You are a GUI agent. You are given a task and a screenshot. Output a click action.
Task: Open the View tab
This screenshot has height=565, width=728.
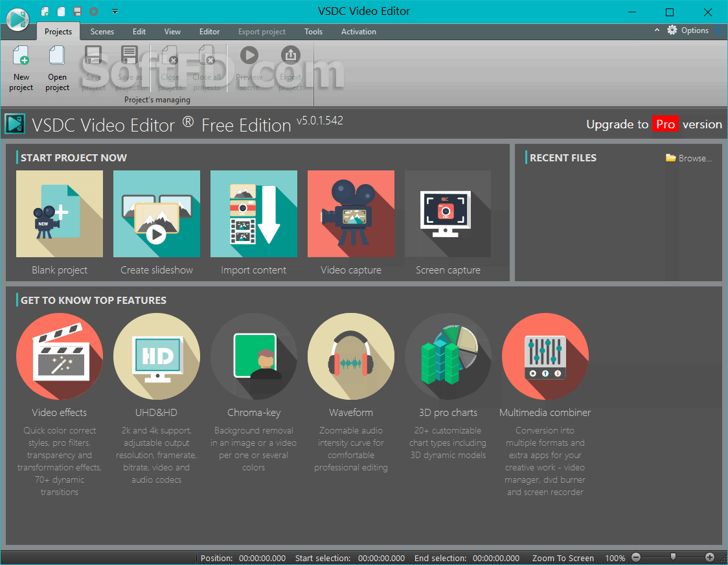(172, 32)
